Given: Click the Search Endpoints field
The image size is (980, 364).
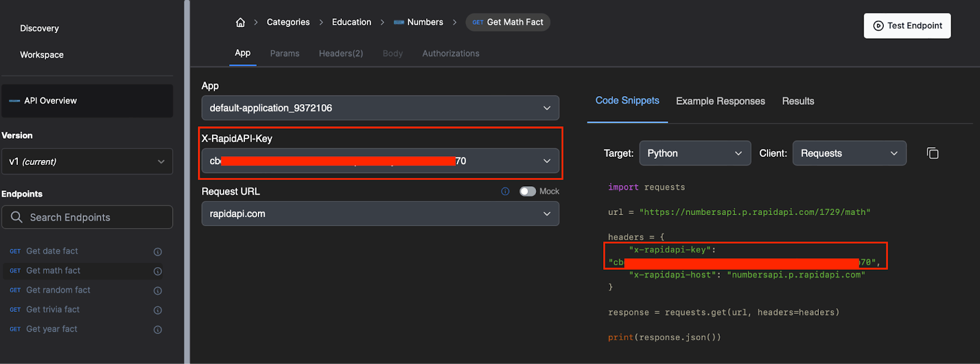Looking at the screenshot, I should [x=87, y=218].
